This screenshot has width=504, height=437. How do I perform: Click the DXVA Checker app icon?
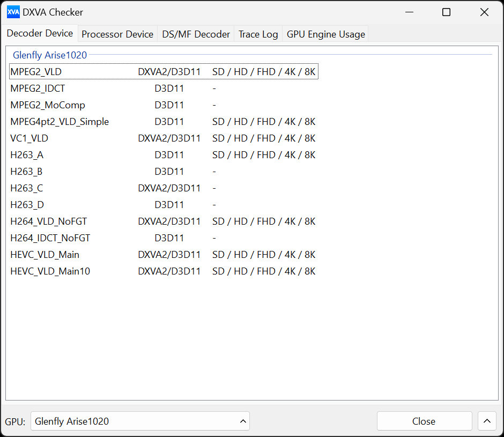[x=13, y=12]
